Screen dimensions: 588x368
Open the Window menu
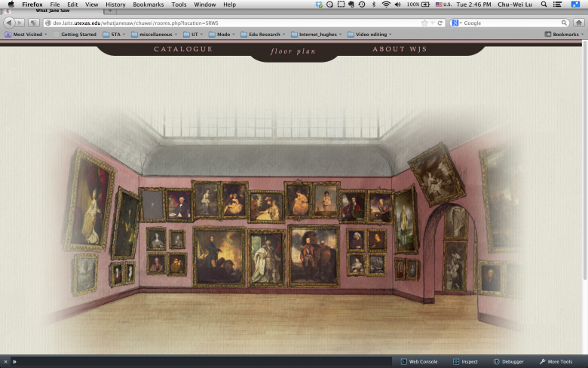205,5
